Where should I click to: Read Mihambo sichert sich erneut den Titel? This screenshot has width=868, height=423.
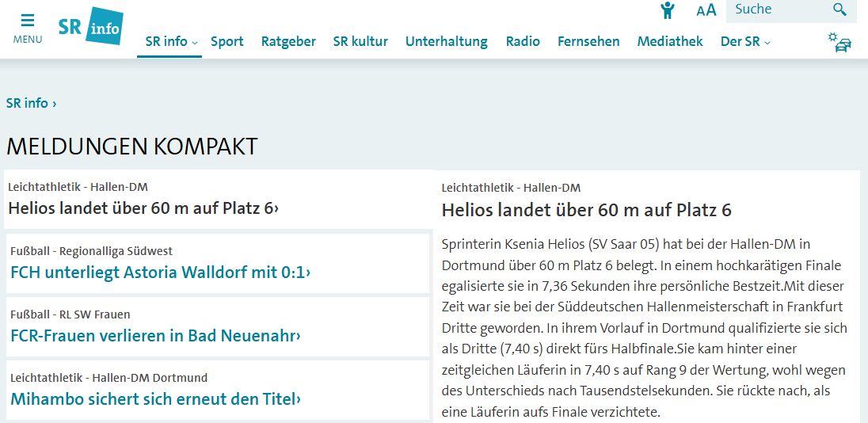tap(155, 398)
